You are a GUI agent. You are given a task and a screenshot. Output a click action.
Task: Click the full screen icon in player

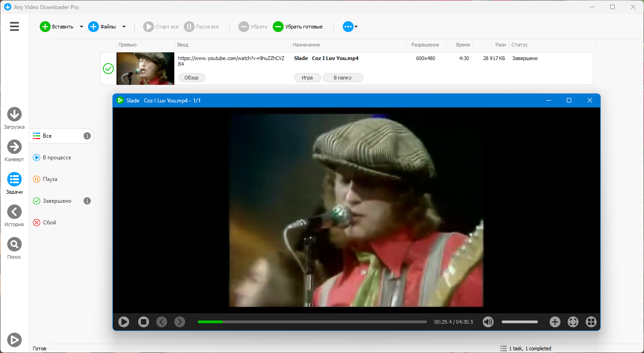pos(573,322)
